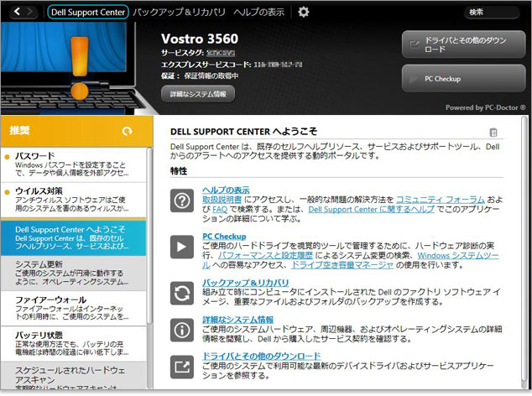Image resolution: width=532 pixels, height=396 pixels.
Task: Select the Dell Support Center へようこそ item
Action: 73,238
